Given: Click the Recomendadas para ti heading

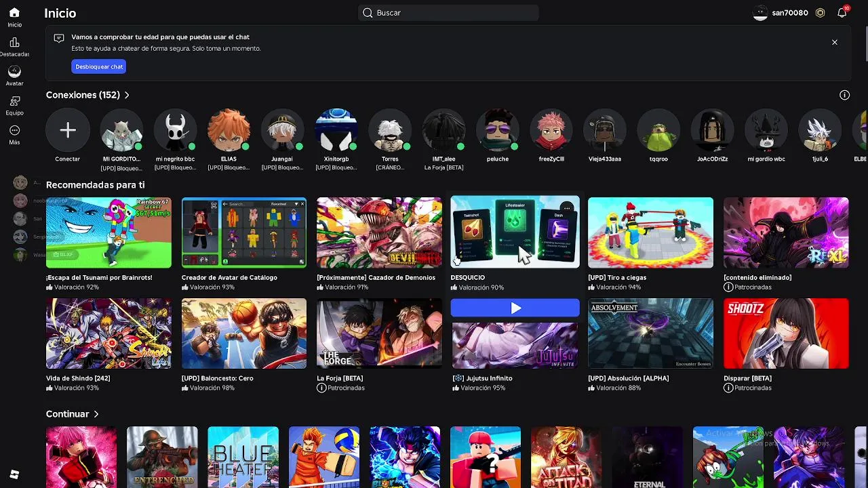Looking at the screenshot, I should pyautogui.click(x=95, y=184).
